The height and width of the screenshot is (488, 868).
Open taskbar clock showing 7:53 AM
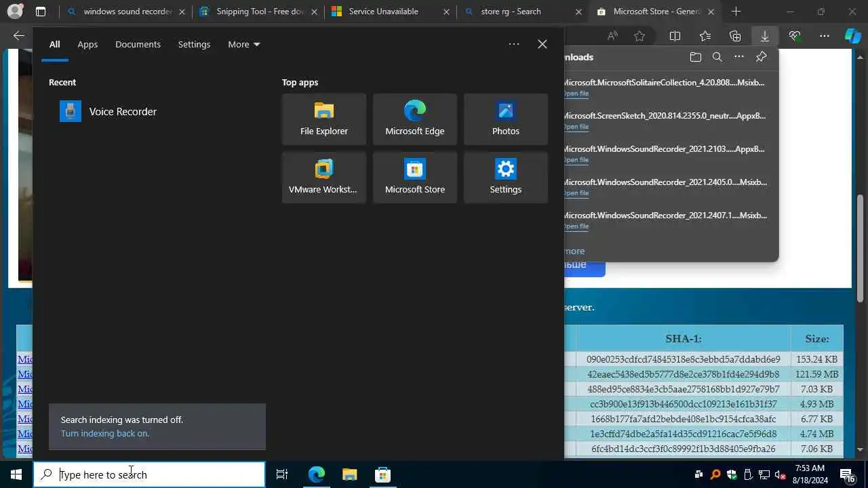pos(810,474)
